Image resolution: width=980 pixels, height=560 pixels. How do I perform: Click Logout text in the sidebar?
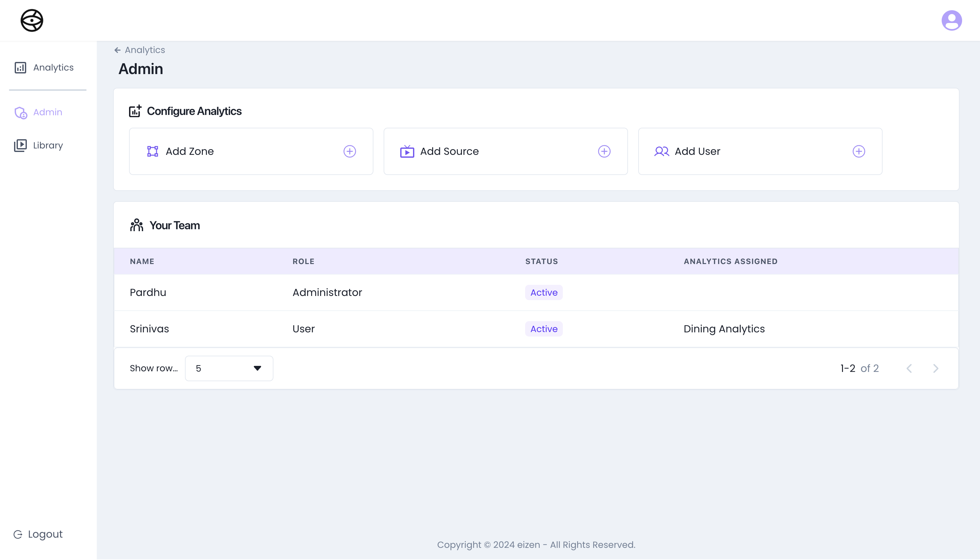pyautogui.click(x=45, y=534)
